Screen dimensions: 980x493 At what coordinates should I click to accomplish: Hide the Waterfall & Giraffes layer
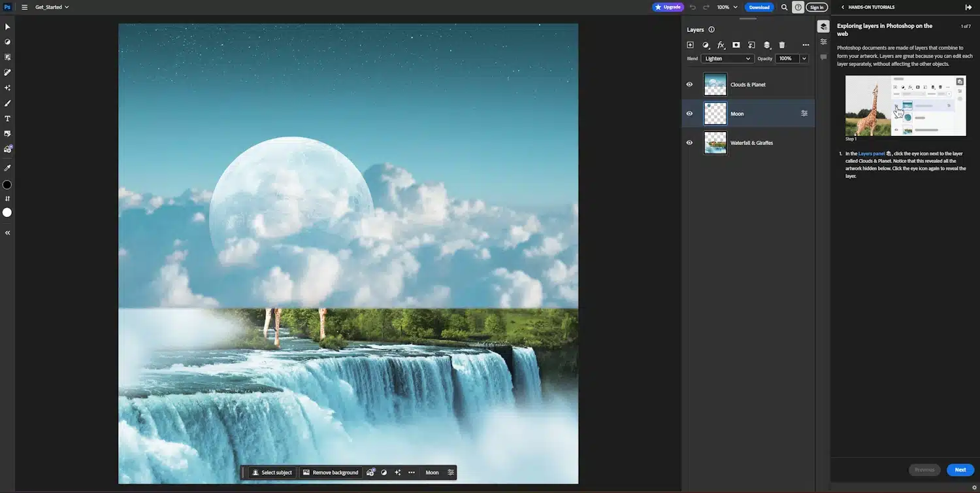click(689, 143)
